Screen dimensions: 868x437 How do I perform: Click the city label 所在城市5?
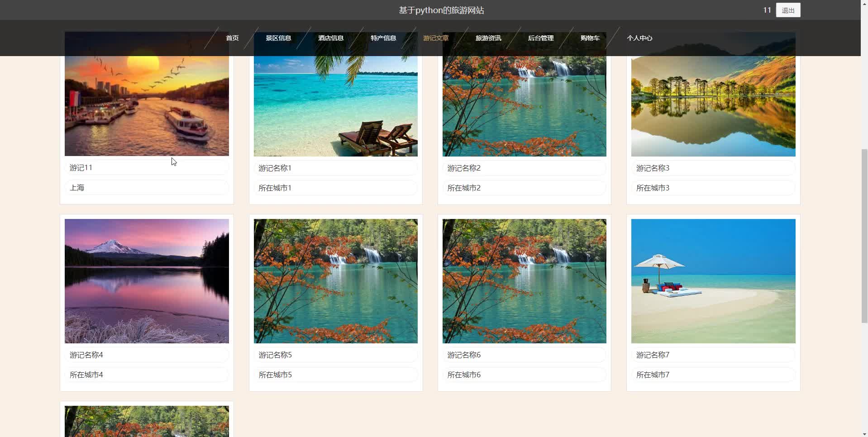coord(275,375)
